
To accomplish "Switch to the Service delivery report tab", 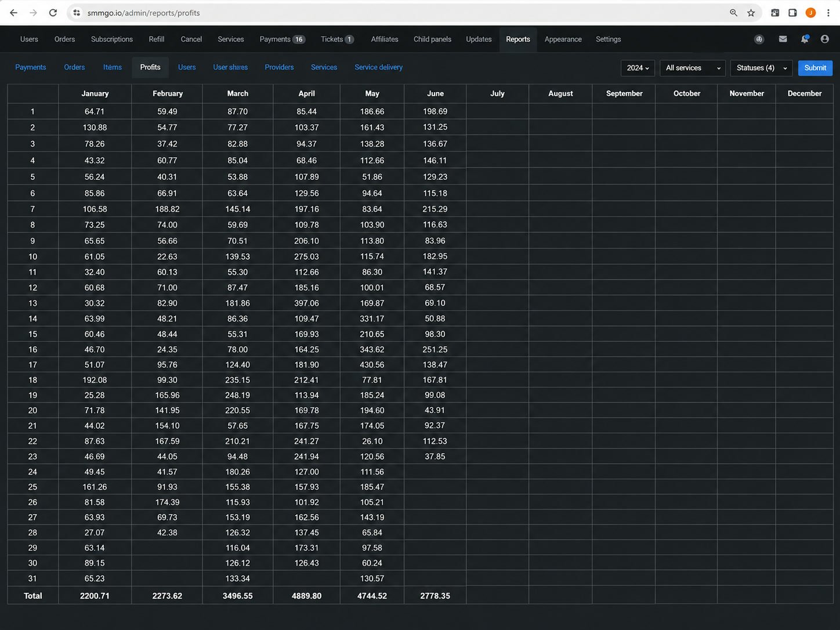I will (x=378, y=67).
